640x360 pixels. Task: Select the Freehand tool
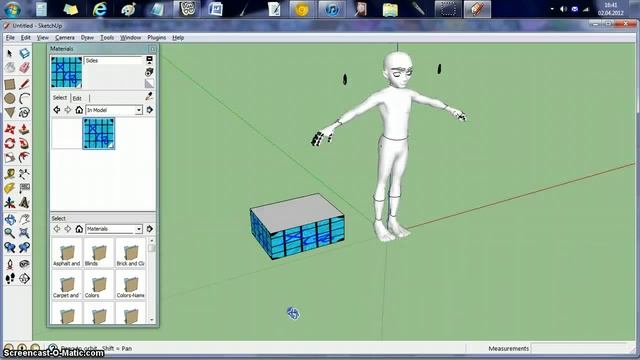(24, 112)
